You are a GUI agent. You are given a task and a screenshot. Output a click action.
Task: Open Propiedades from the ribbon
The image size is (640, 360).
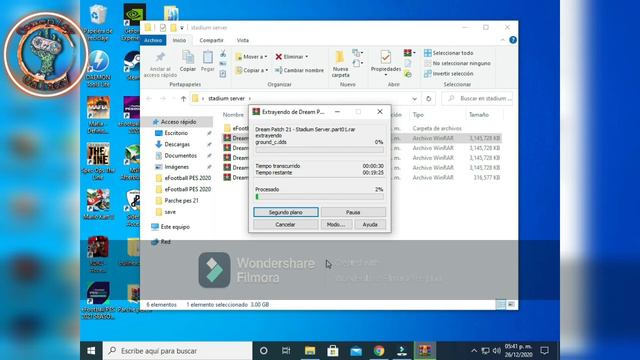(x=386, y=62)
